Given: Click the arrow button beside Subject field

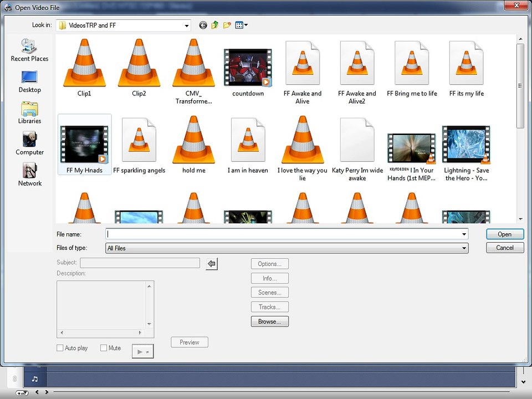Looking at the screenshot, I should pos(212,264).
